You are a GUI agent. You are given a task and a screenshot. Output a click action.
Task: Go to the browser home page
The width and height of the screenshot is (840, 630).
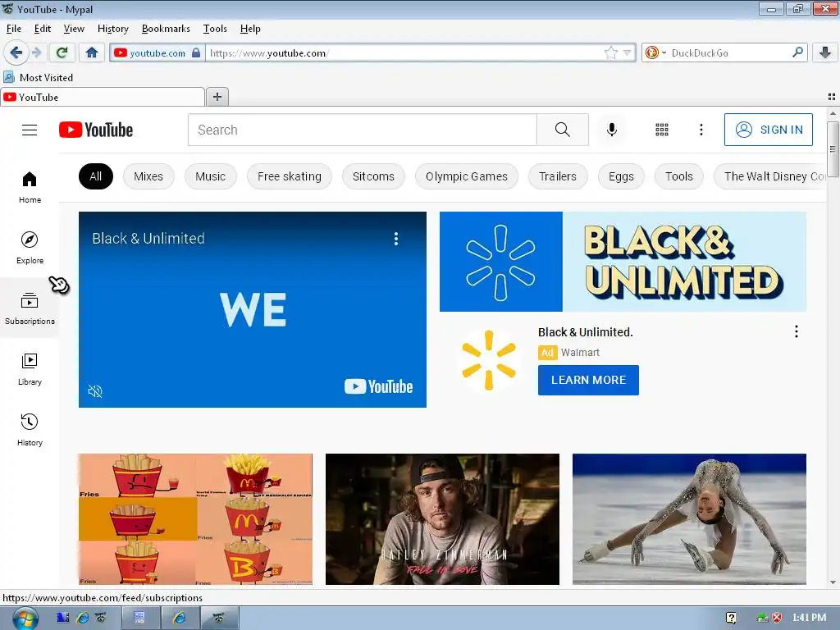click(x=92, y=52)
